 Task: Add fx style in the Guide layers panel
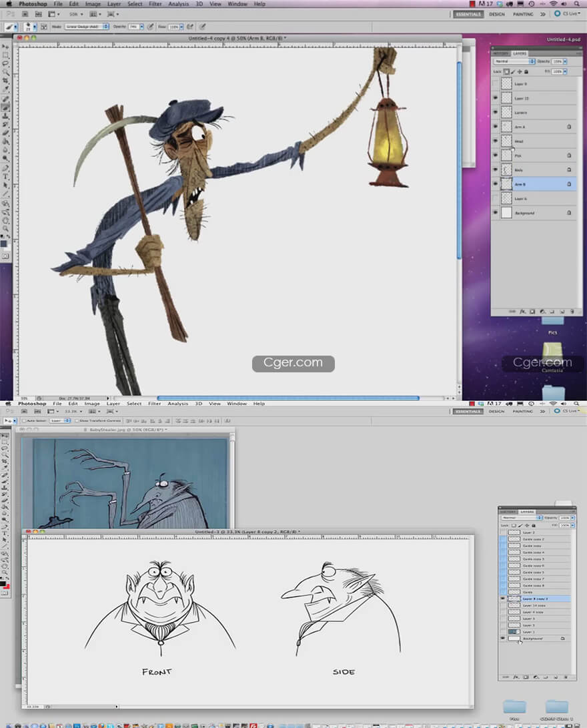tap(516, 677)
